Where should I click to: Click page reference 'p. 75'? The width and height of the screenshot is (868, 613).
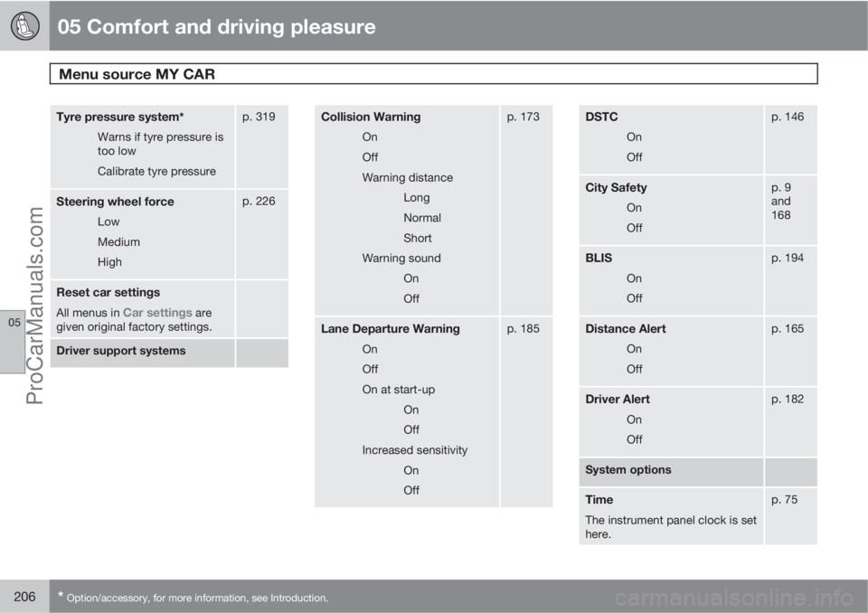point(785,500)
